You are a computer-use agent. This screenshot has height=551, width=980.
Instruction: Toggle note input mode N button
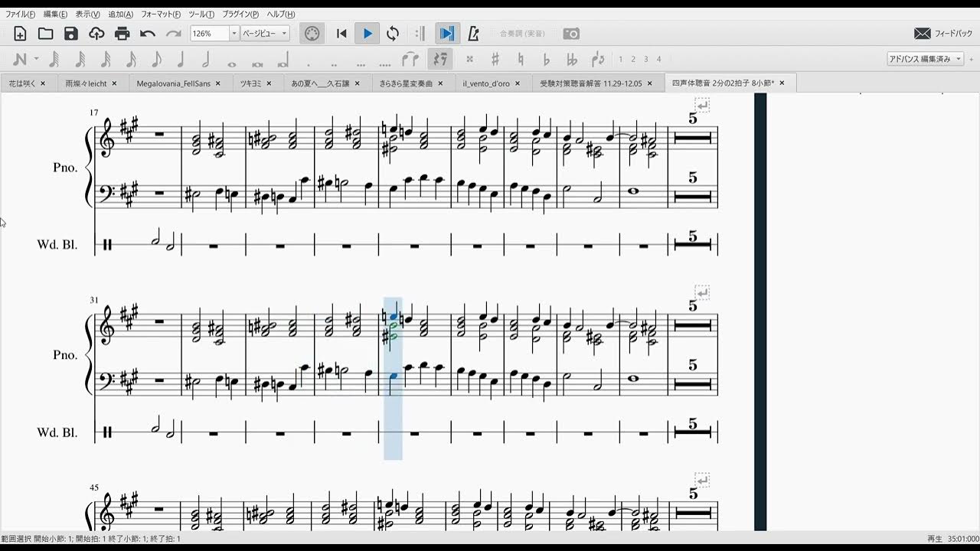coord(20,59)
